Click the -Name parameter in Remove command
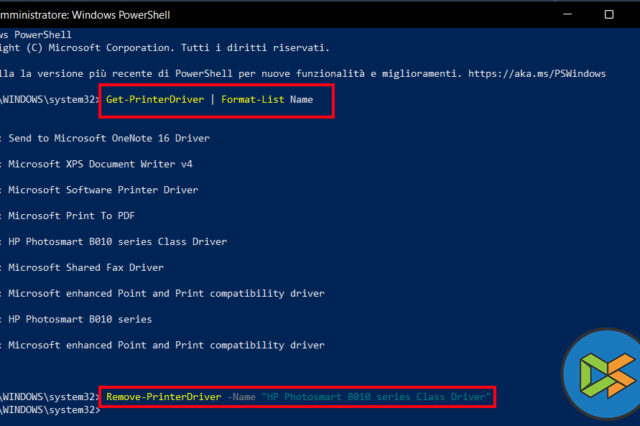 coord(240,397)
